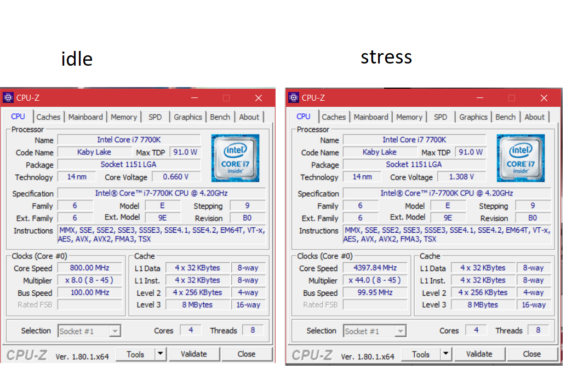Close stress CPU-Z window with X
Screen dimensions: 572x392
pyautogui.click(x=544, y=98)
